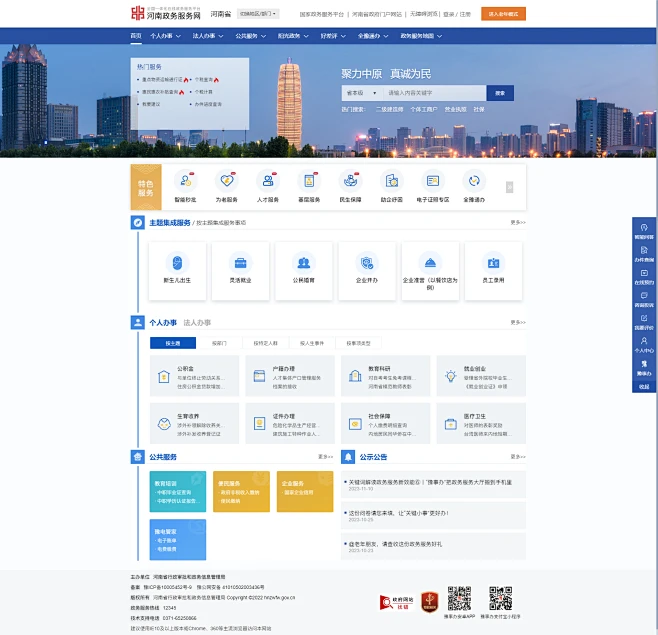Open the 智能秒批 featured service icon

click(185, 181)
